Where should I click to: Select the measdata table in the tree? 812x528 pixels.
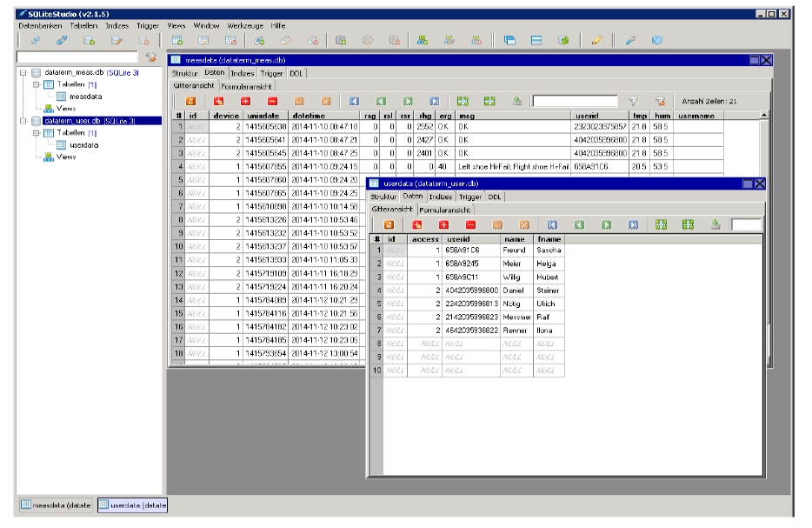[85, 97]
